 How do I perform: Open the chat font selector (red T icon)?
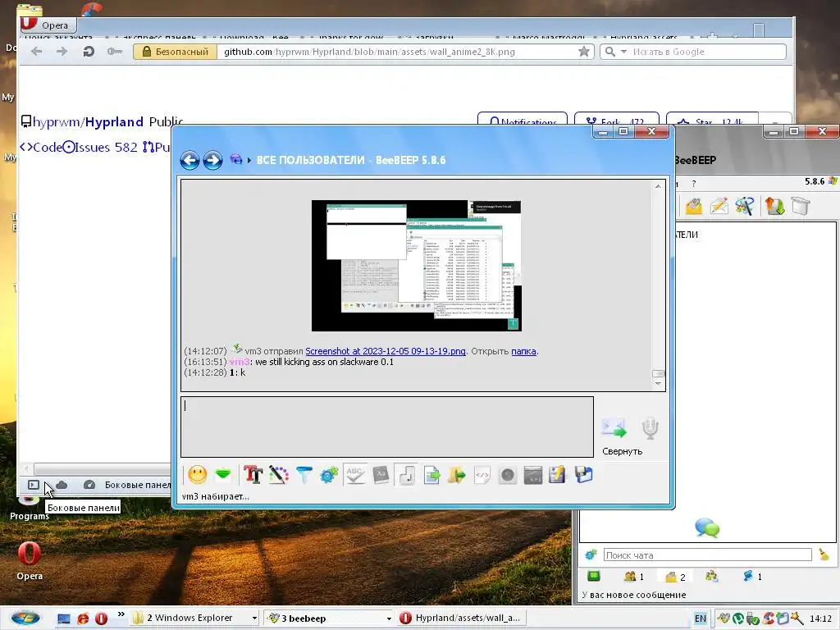tap(253, 475)
